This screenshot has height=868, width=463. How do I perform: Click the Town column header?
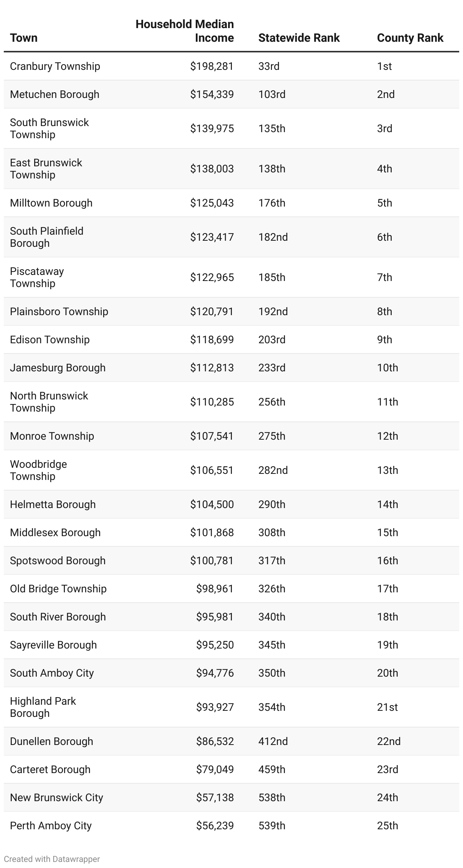click(24, 38)
